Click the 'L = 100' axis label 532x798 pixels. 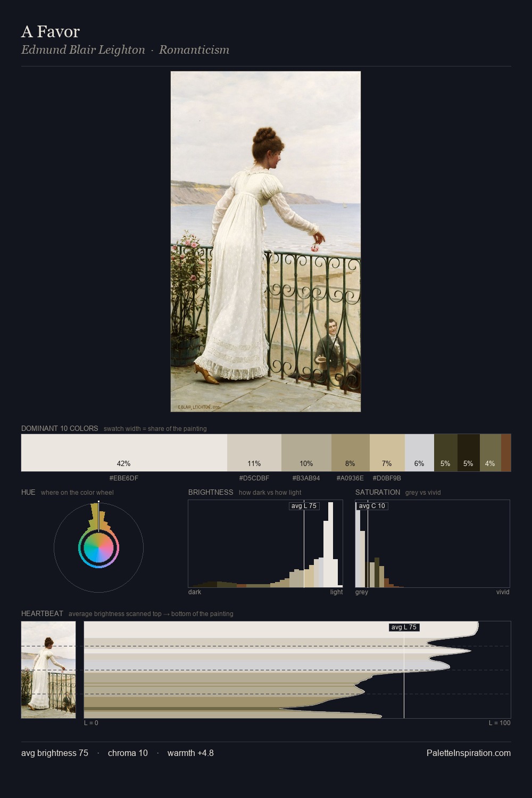(500, 723)
